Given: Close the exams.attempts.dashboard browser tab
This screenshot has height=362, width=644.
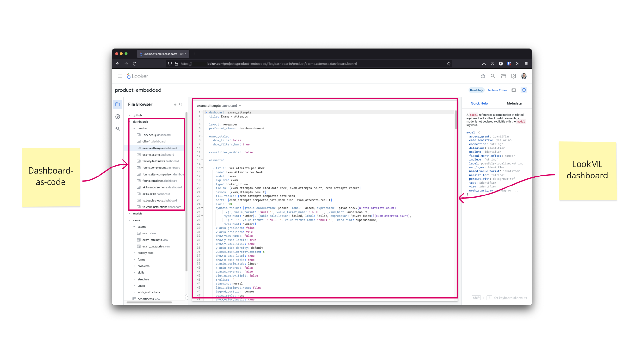Looking at the screenshot, I should (185, 54).
